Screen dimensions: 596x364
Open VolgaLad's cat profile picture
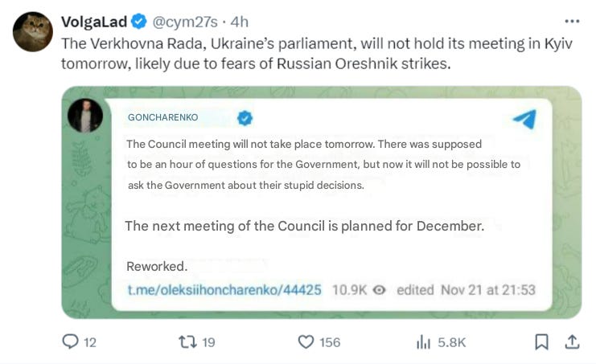pyautogui.click(x=33, y=32)
